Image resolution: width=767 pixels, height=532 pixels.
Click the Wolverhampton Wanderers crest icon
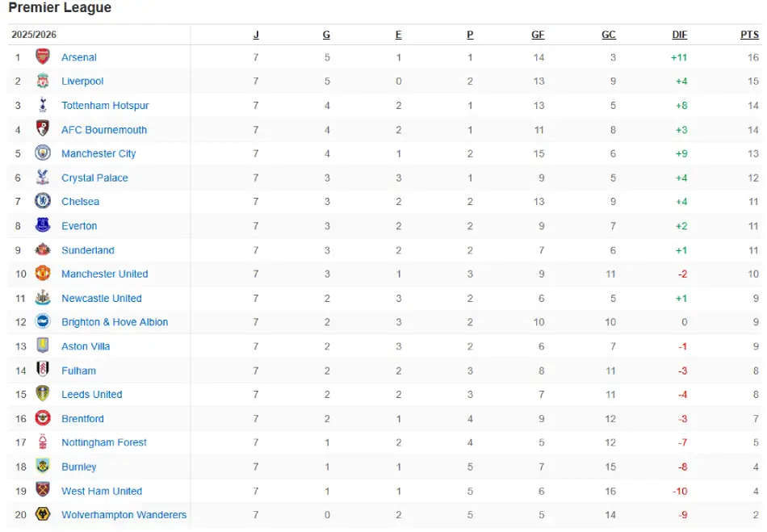[43, 514]
